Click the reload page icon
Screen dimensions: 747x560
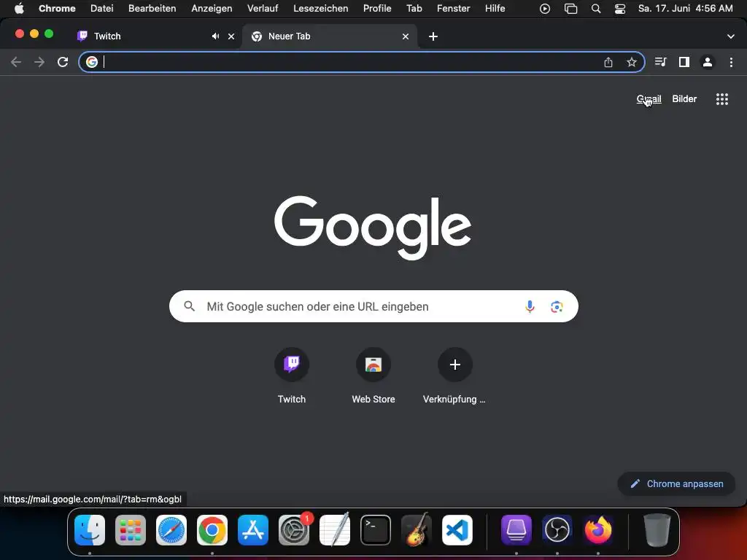63,62
